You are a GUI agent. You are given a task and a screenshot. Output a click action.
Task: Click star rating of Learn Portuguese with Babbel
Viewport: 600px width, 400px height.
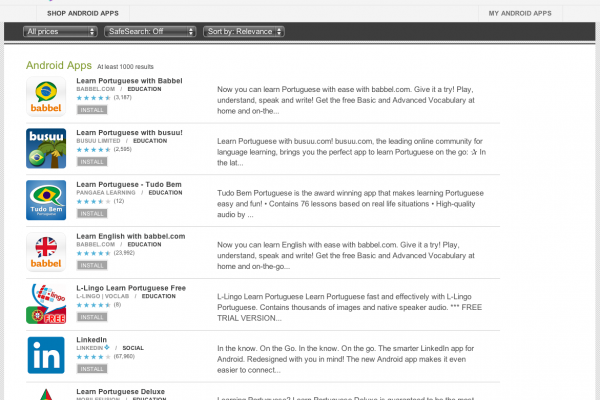(94, 98)
